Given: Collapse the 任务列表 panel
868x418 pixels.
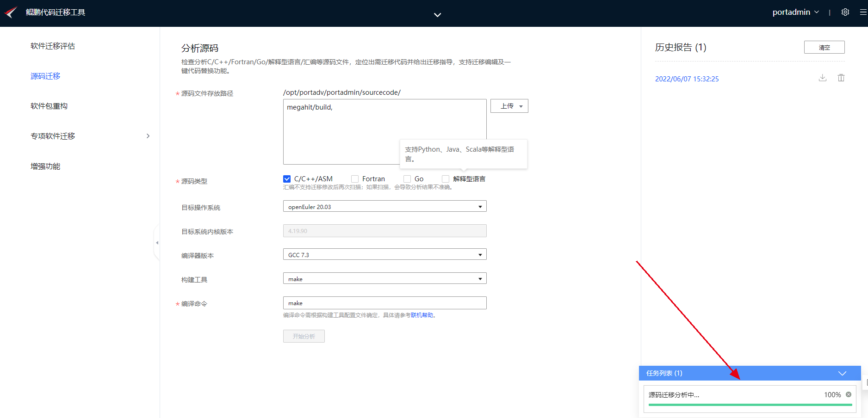Looking at the screenshot, I should pyautogui.click(x=842, y=373).
